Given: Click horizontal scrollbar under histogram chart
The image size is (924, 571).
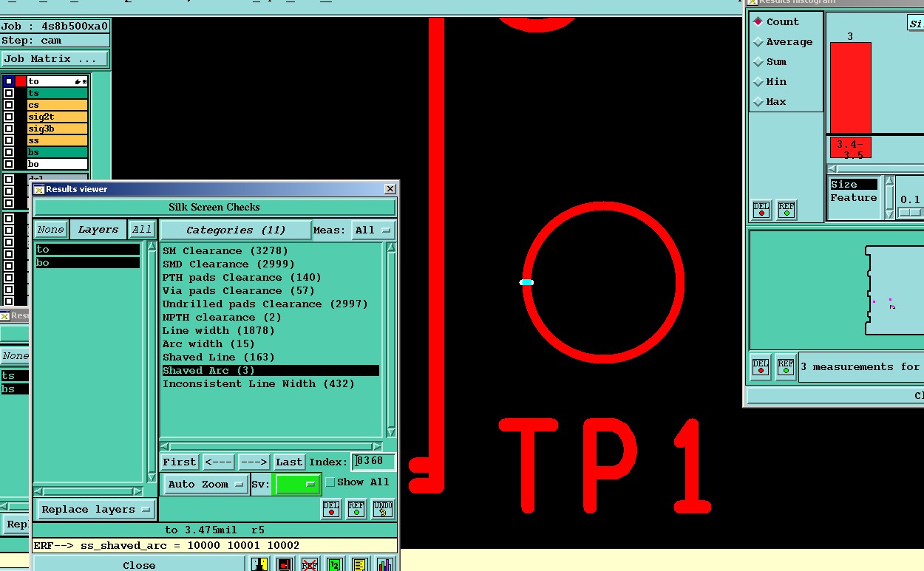Looking at the screenshot, I should coord(875,169).
